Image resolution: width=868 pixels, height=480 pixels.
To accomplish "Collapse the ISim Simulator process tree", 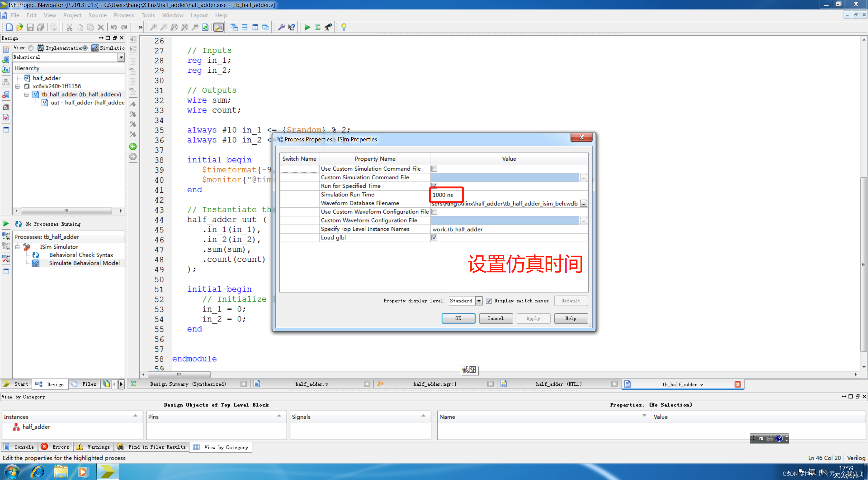I will tap(17, 247).
